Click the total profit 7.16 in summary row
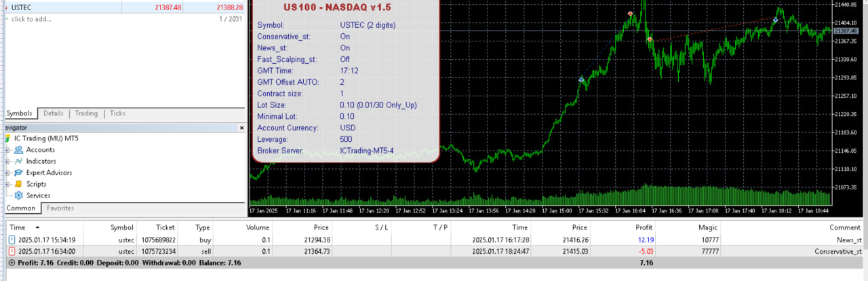 coord(646,263)
